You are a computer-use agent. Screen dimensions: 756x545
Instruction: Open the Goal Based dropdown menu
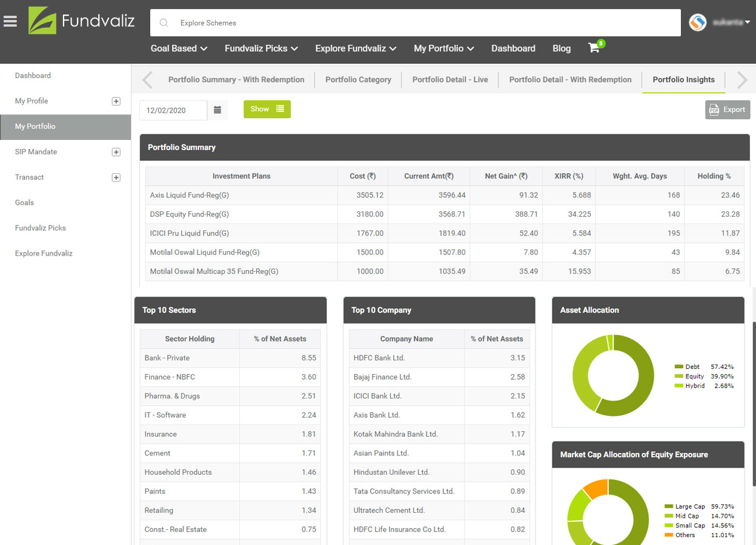point(179,48)
